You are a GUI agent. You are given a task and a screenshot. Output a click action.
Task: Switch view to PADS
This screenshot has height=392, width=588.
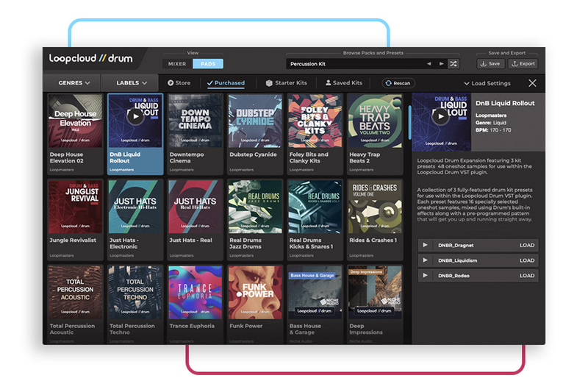tap(207, 64)
